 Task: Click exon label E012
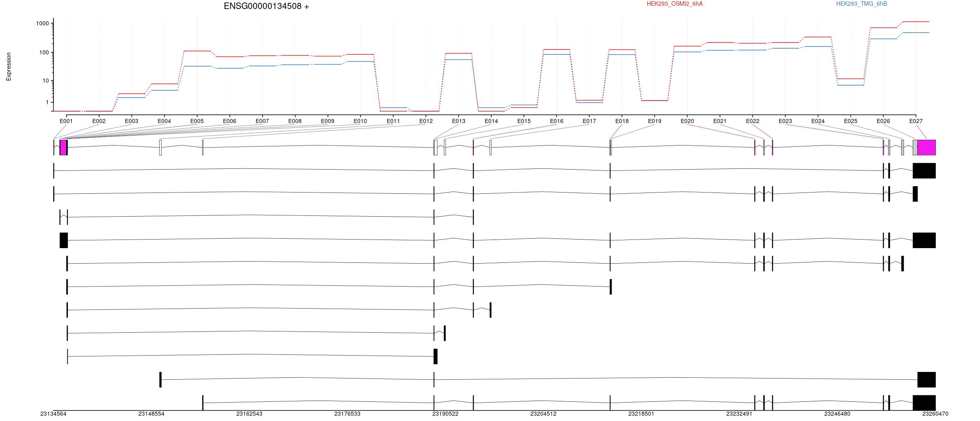(426, 121)
